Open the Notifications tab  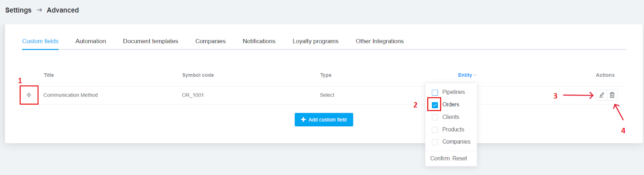point(259,41)
